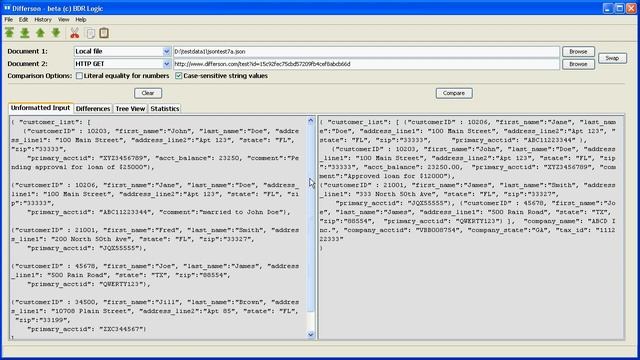Jump to first difference arrow icon

[x=9, y=33]
